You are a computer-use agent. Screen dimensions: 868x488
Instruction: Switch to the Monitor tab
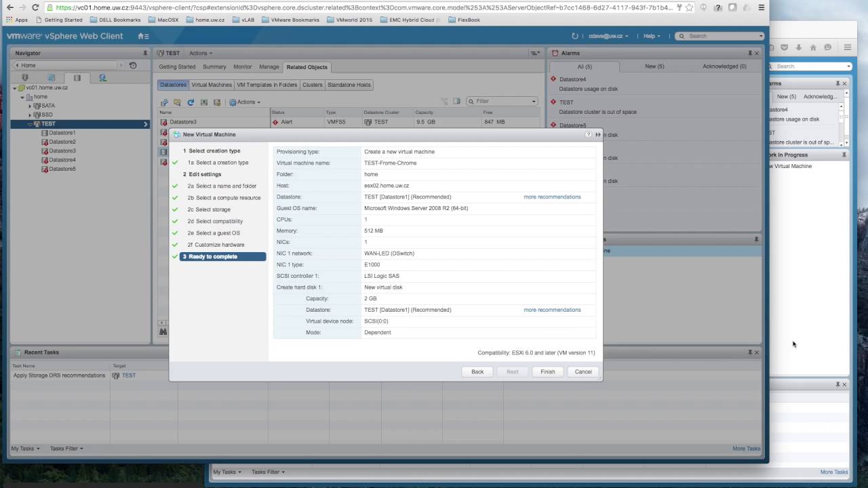[x=242, y=67]
